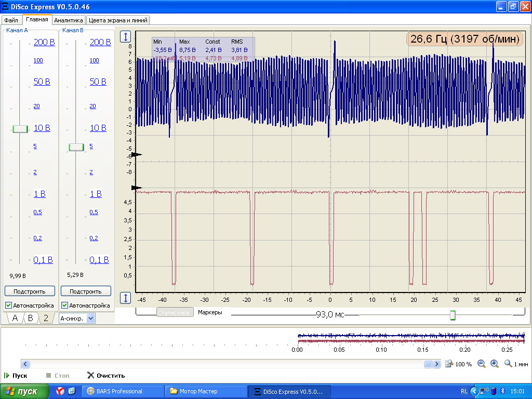Open the Файл tab

(11, 20)
